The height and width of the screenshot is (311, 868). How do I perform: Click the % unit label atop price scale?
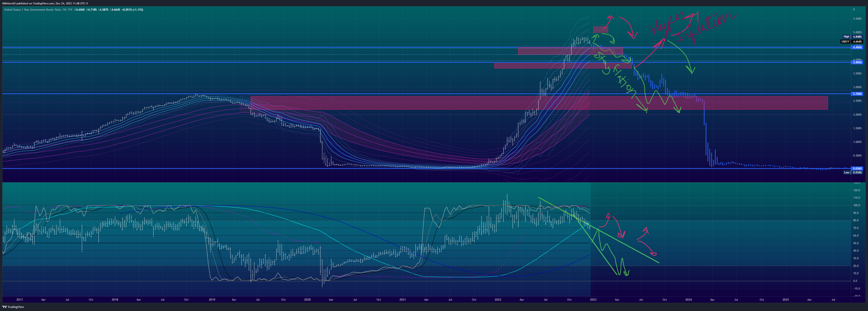(854, 9)
